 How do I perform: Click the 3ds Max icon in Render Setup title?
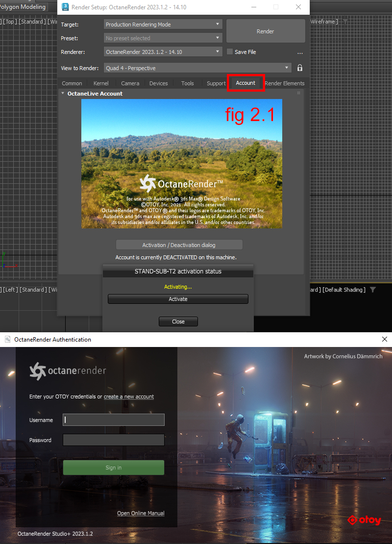coord(65,7)
